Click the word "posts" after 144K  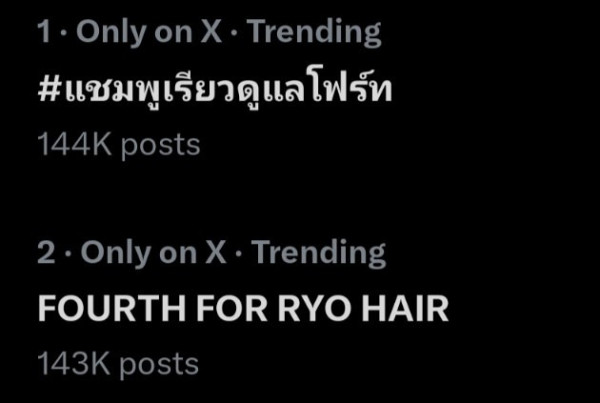pyautogui.click(x=160, y=146)
